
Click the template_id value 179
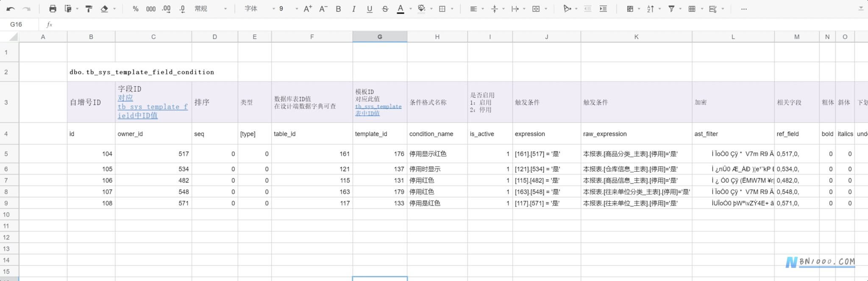pyautogui.click(x=380, y=192)
